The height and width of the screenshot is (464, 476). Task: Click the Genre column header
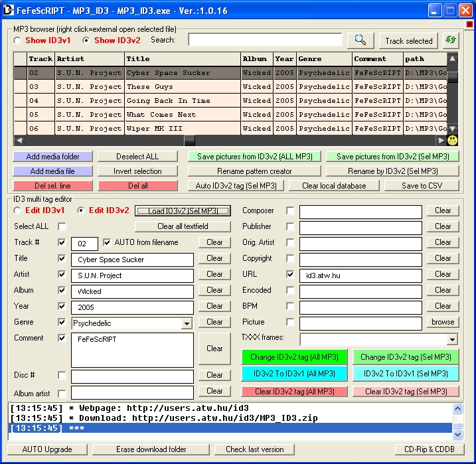coord(324,59)
